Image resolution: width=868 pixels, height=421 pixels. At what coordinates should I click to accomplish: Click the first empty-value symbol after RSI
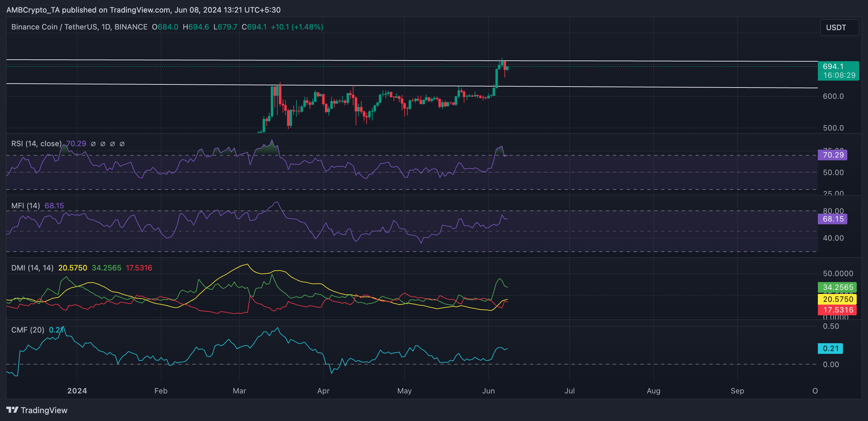click(93, 144)
